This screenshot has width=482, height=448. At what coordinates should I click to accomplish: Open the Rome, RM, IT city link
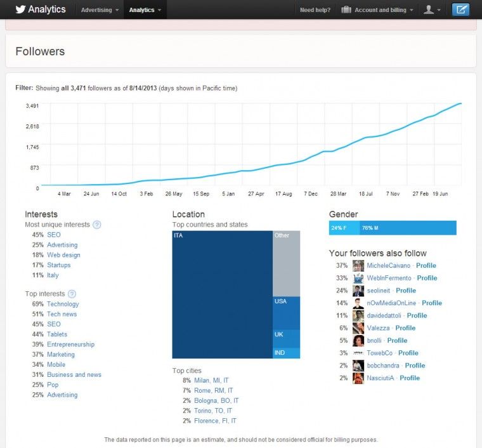point(213,391)
